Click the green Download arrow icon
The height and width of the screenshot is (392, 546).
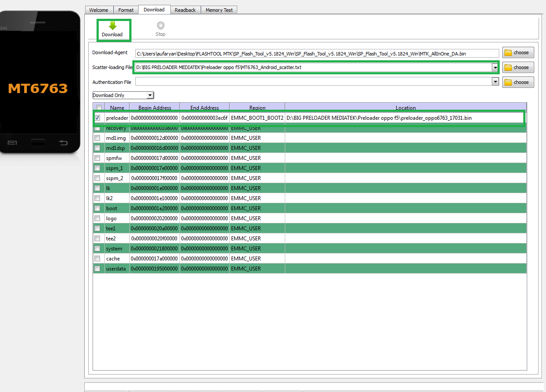(113, 25)
